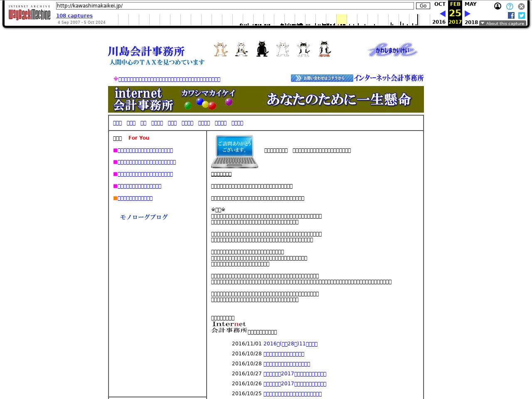This screenshot has height=399, width=532.
Task: Jump to the 2016 capture year
Action: click(439, 22)
